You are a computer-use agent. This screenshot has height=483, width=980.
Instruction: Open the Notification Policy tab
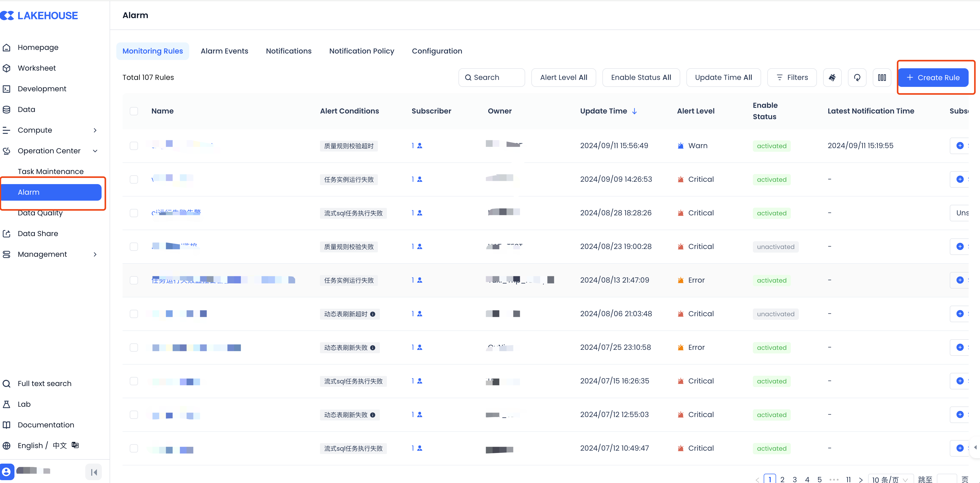tap(361, 51)
